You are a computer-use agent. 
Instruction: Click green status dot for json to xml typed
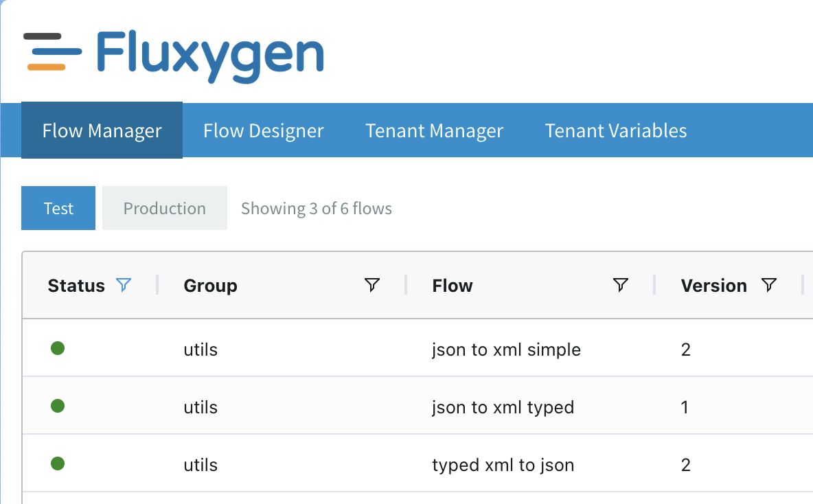click(58, 406)
